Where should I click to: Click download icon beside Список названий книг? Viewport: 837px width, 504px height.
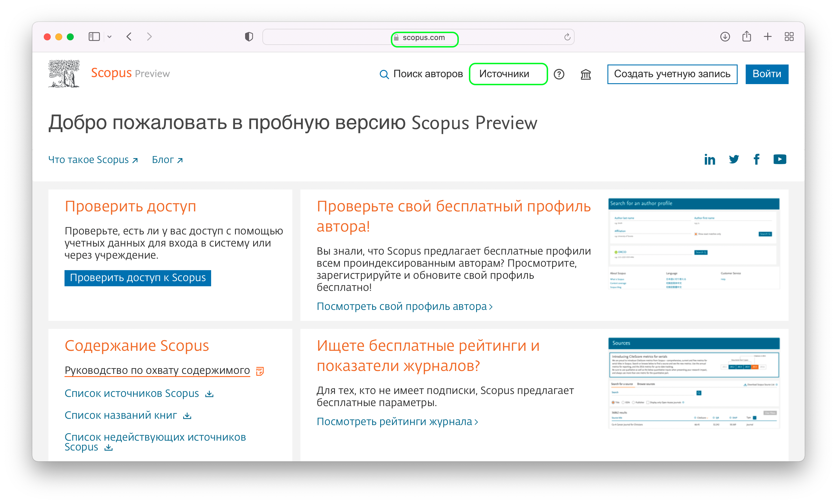pyautogui.click(x=187, y=416)
